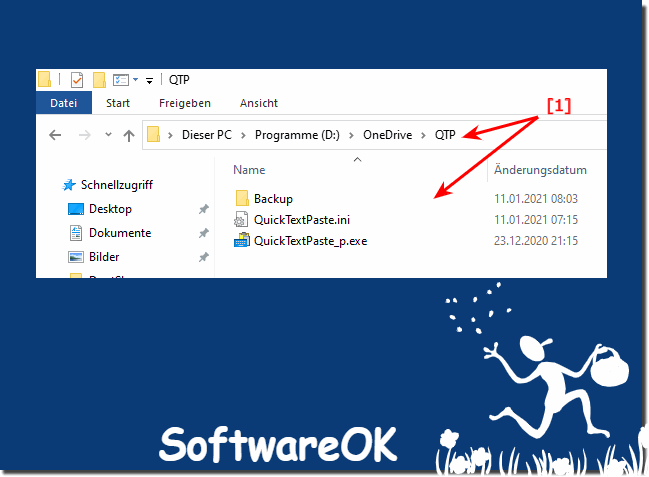Open the recent locations dropdown chevron
The width and height of the screenshot is (649, 477).
click(108, 134)
